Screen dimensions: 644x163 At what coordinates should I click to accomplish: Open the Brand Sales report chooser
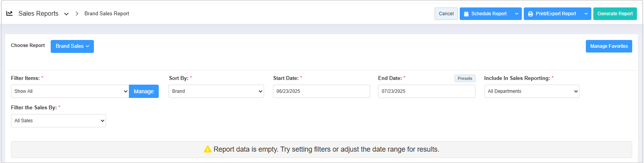tap(72, 46)
